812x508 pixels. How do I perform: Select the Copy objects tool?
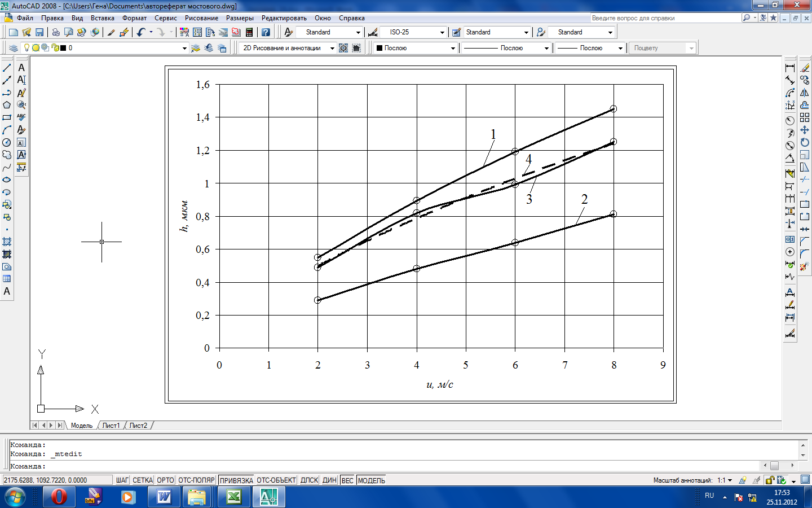click(x=805, y=80)
